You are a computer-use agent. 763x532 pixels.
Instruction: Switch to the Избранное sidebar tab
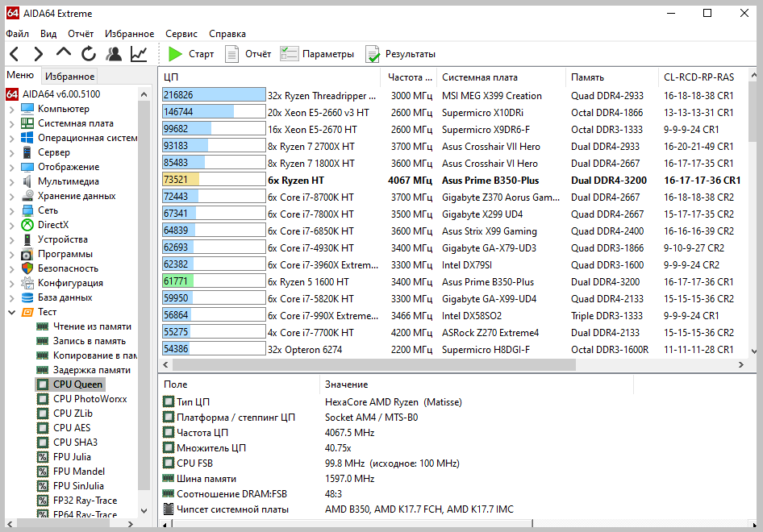point(69,77)
